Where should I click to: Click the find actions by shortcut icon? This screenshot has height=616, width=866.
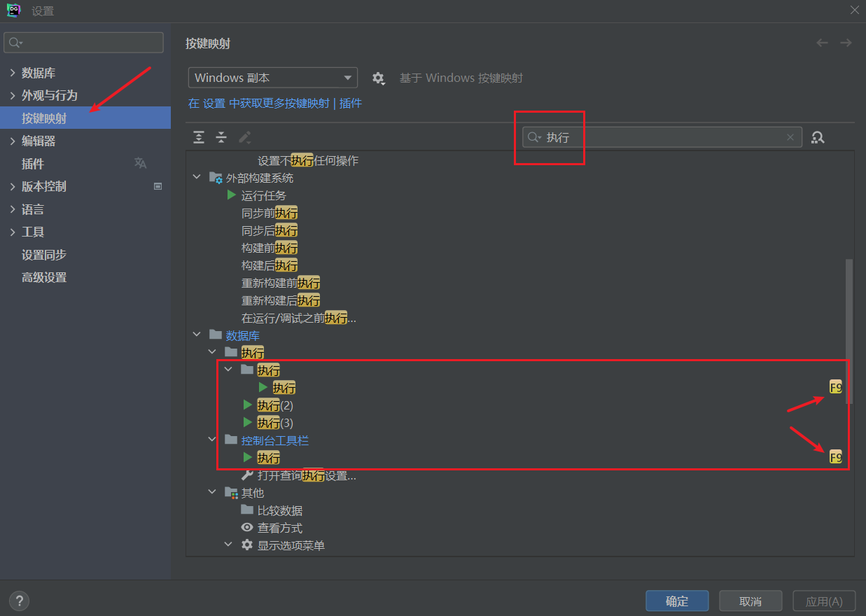[x=818, y=137]
